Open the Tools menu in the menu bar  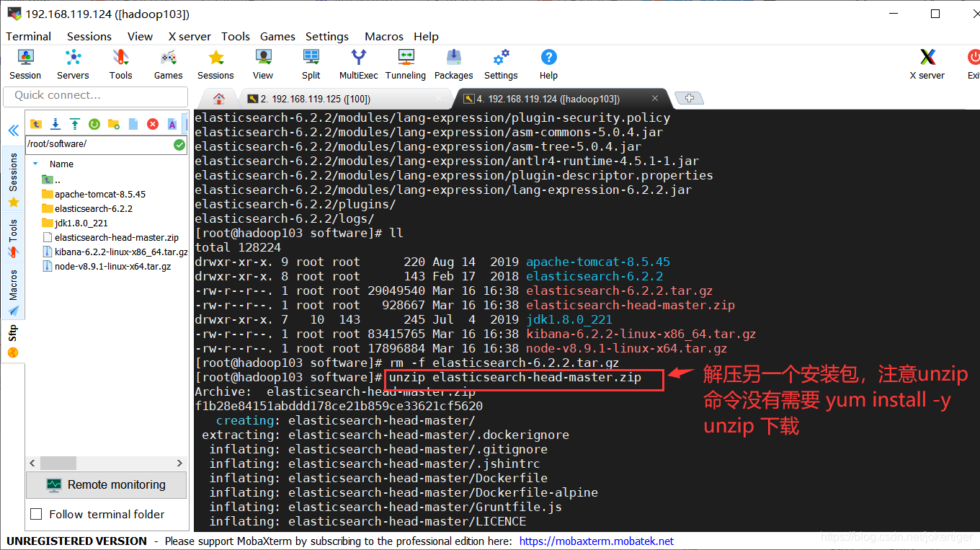pos(236,36)
